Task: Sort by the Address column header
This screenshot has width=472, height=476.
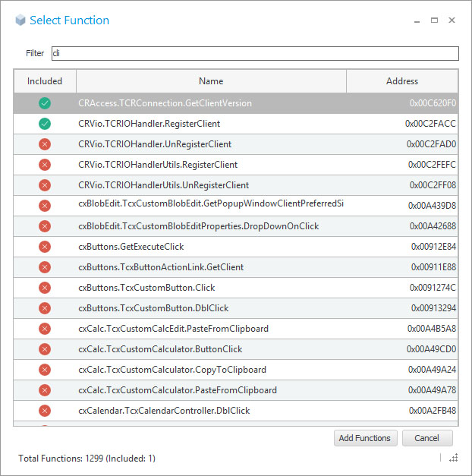Action: (x=402, y=81)
